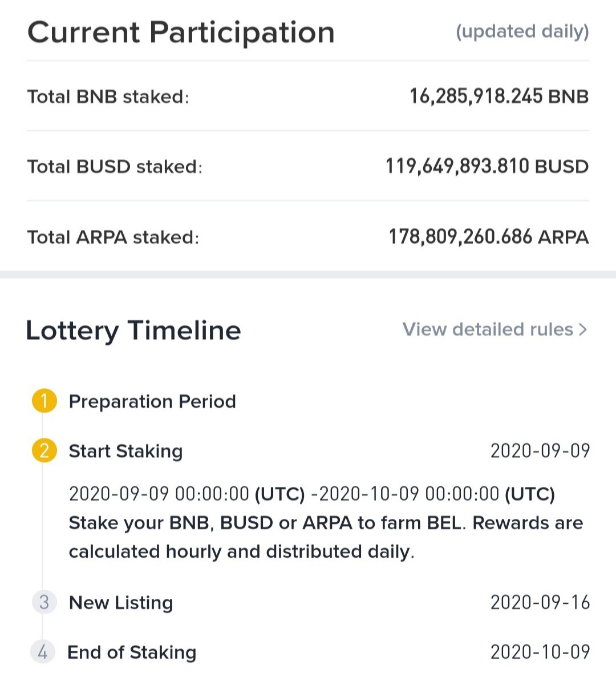This screenshot has height=685, width=616.
Task: Click the 119,649,893.810 BUSD amount
Action: point(487,166)
